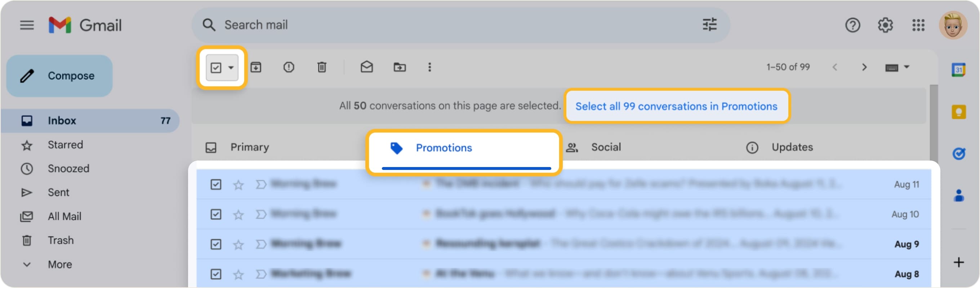Star the Aug 9 Morning Brew email
Image resolution: width=980 pixels, height=288 pixels.
pyautogui.click(x=239, y=244)
